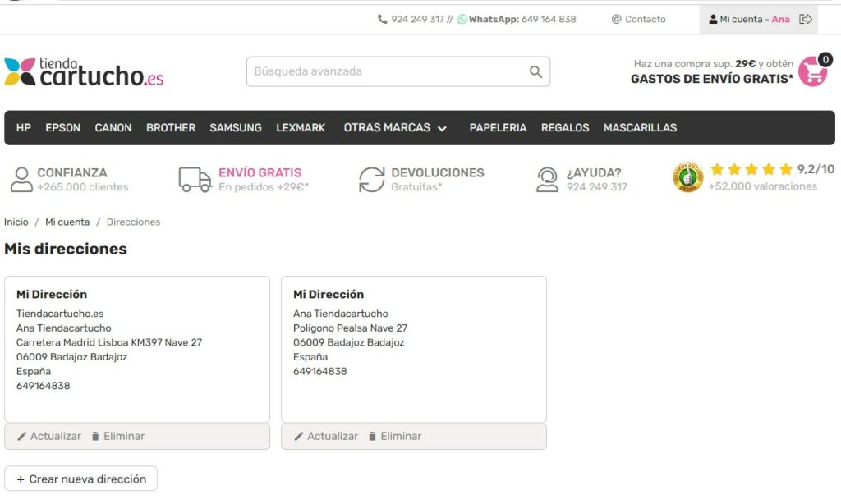
Task: Click the Mis direcciones heading
Action: click(66, 249)
